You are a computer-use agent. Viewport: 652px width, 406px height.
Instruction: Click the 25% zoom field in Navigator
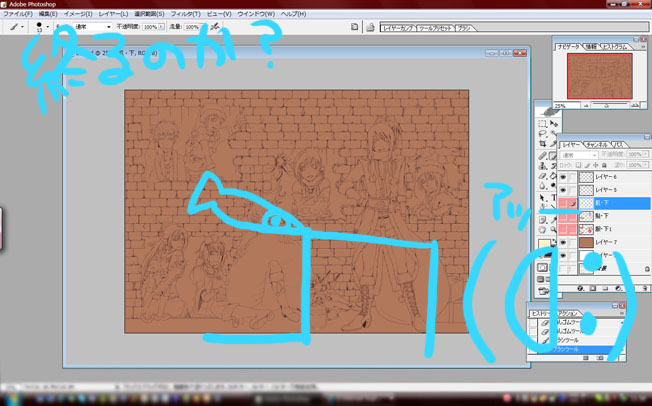(566, 106)
